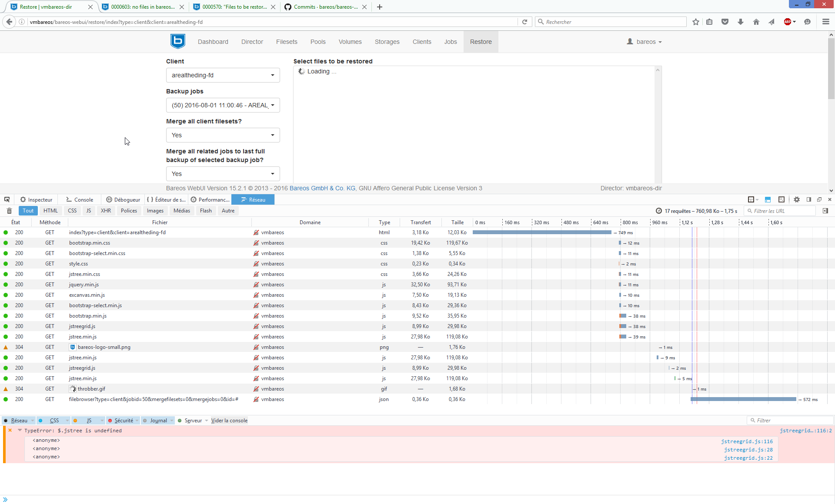Viewport: 835px width, 504px height.
Task: Toggle the Images request filter
Action: coord(155,211)
